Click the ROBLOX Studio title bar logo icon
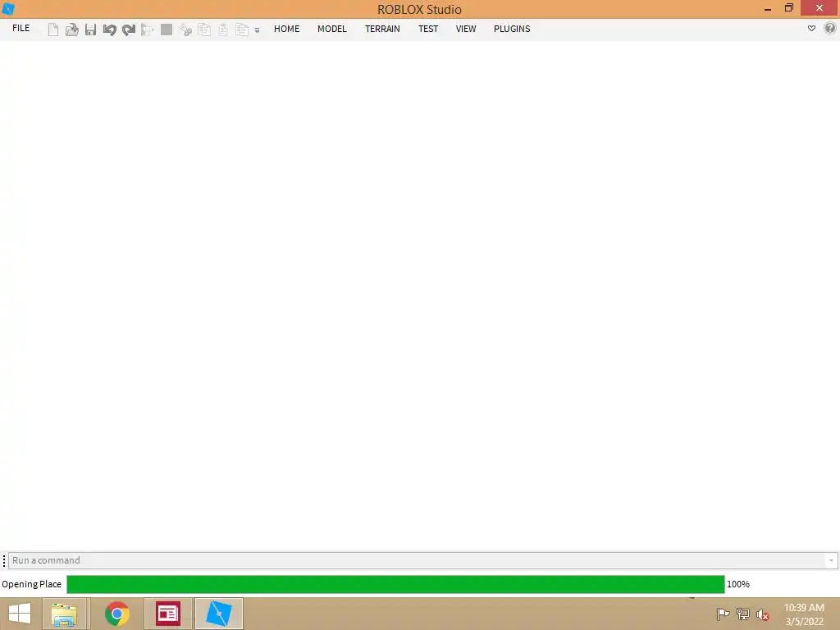840x630 pixels. coord(8,8)
